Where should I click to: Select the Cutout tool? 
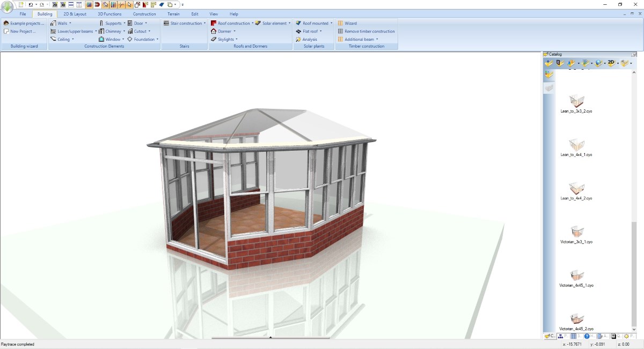pos(138,31)
